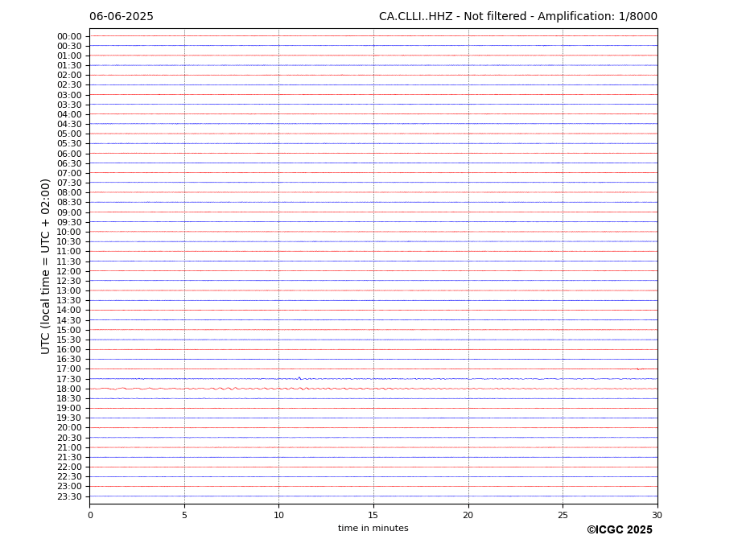Screen dimensions: 746x560
Task: Click the 10:30 time row label
Action: pyautogui.click(x=69, y=241)
